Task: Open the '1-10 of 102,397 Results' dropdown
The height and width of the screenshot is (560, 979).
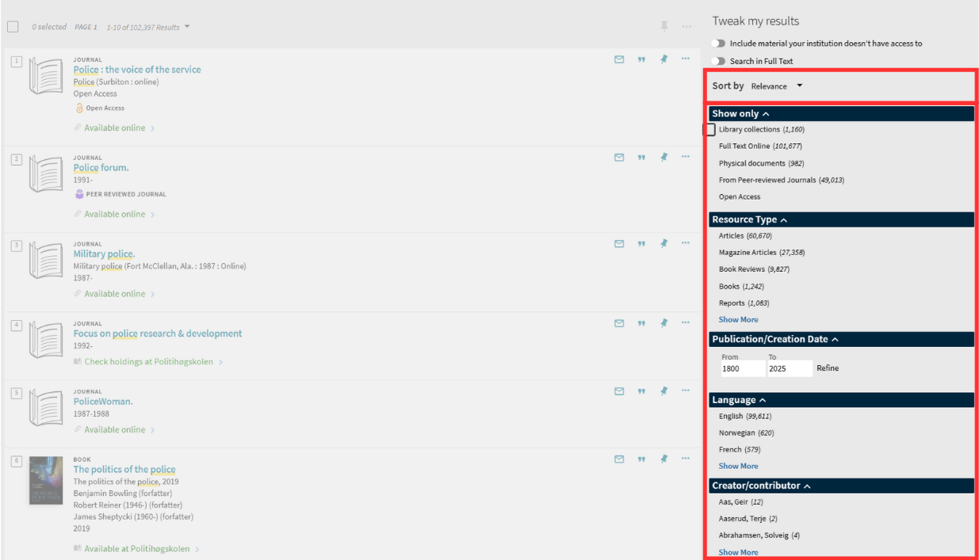Action: tap(148, 27)
